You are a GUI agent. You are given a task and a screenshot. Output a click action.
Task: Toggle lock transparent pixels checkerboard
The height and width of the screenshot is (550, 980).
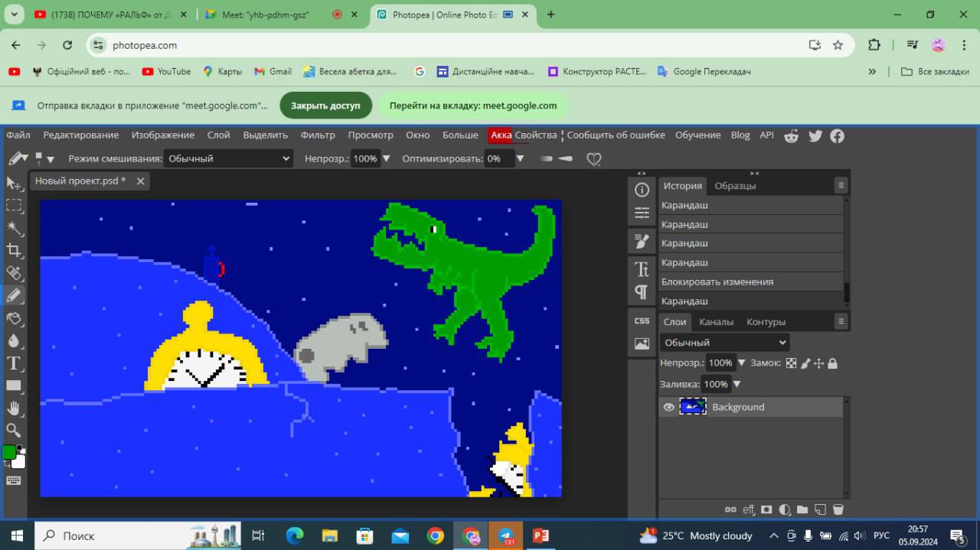tap(792, 363)
